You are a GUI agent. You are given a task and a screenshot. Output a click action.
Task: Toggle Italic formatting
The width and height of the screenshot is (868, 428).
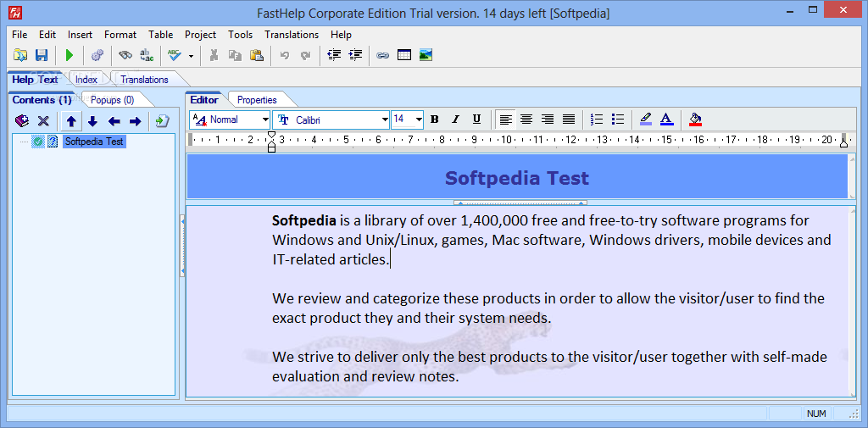tap(455, 119)
